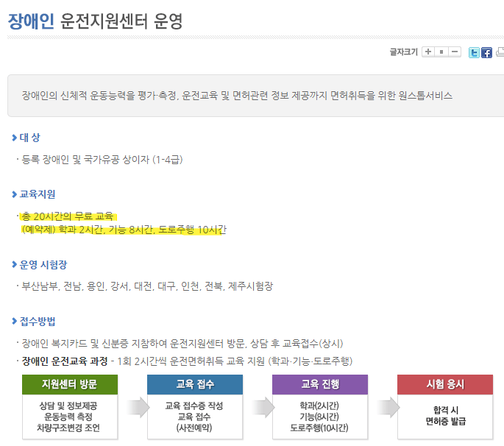Increase font size with the plus button
The width and height of the screenshot is (504, 446).
(428, 52)
